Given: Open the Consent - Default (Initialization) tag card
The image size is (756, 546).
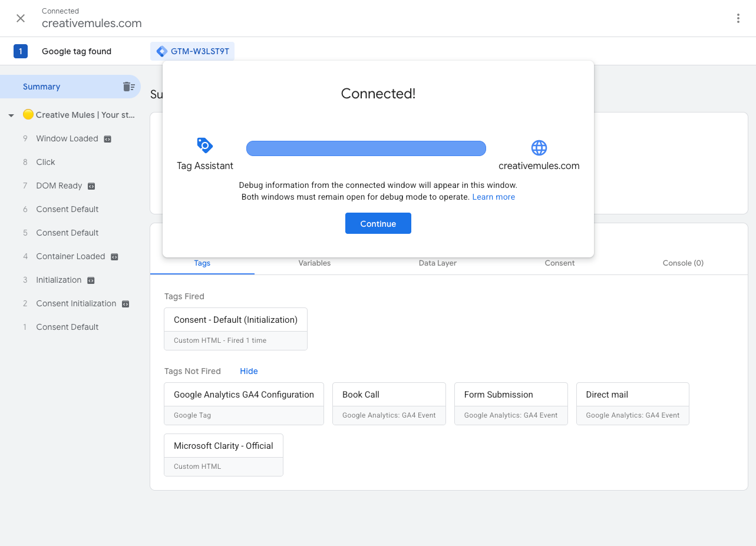Looking at the screenshot, I should [x=236, y=329].
